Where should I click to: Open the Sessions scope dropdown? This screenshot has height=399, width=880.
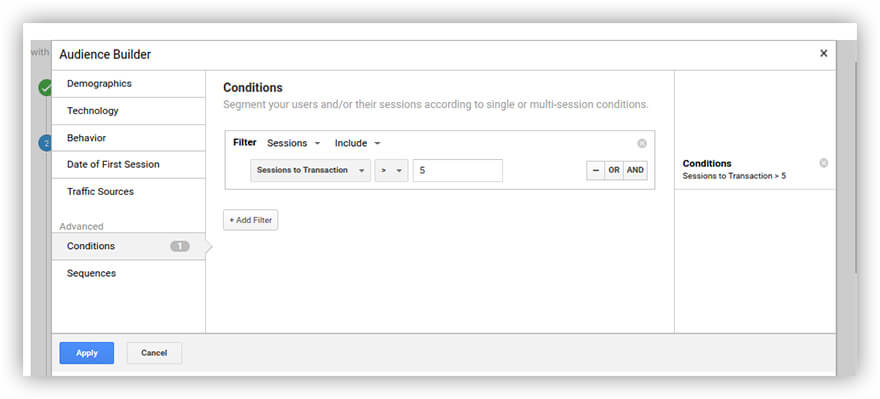click(x=294, y=143)
